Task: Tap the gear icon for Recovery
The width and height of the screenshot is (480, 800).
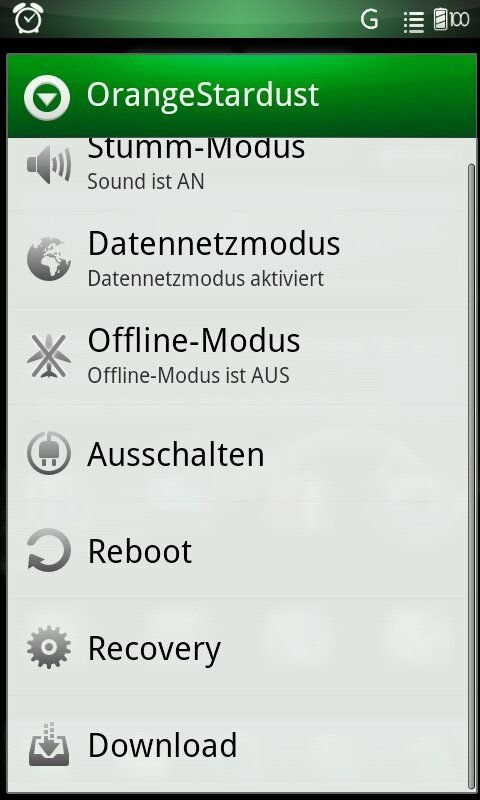Action: [49, 647]
